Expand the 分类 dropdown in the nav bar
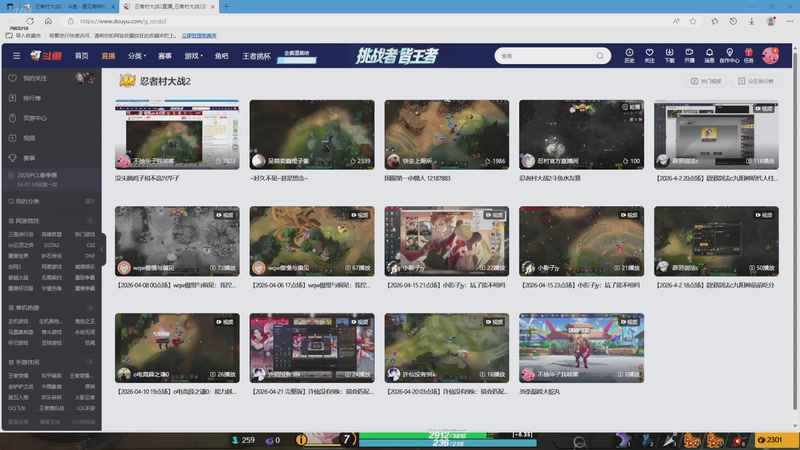Viewport: 800px width, 450px height. click(x=137, y=56)
